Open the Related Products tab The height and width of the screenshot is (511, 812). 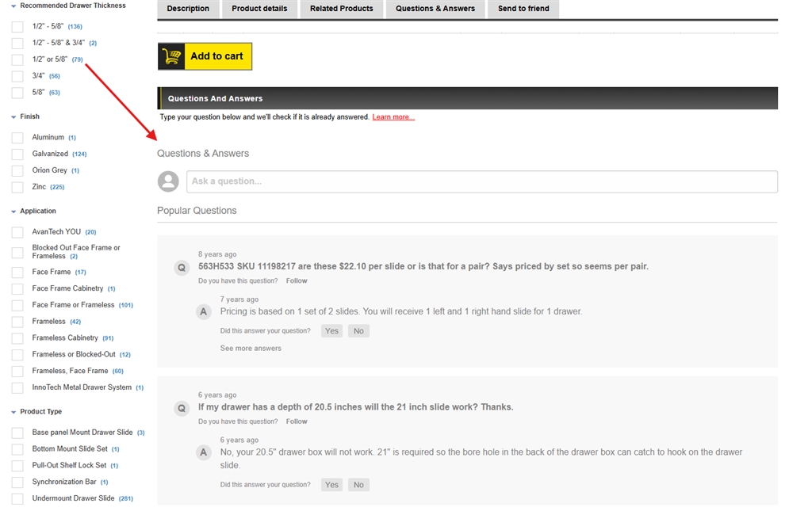[x=341, y=9]
